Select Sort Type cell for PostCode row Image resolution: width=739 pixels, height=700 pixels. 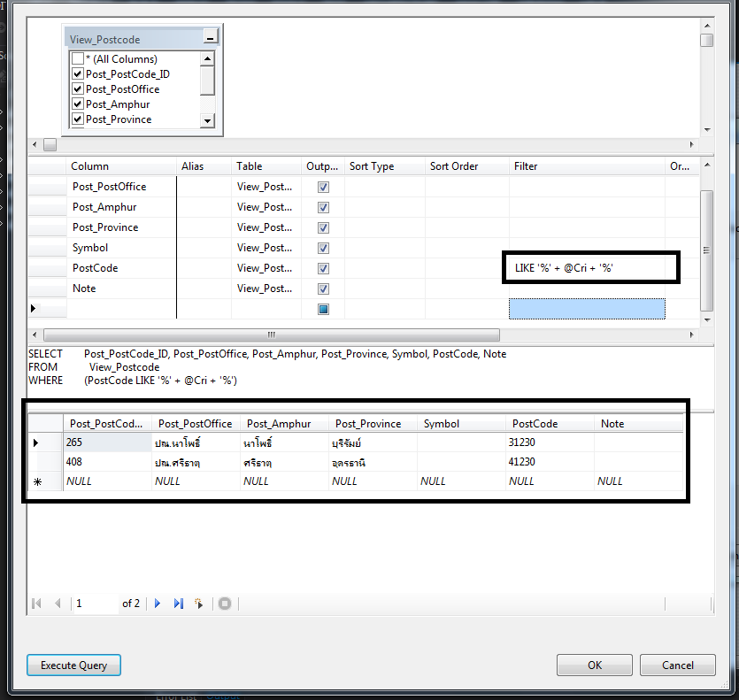[x=385, y=268]
